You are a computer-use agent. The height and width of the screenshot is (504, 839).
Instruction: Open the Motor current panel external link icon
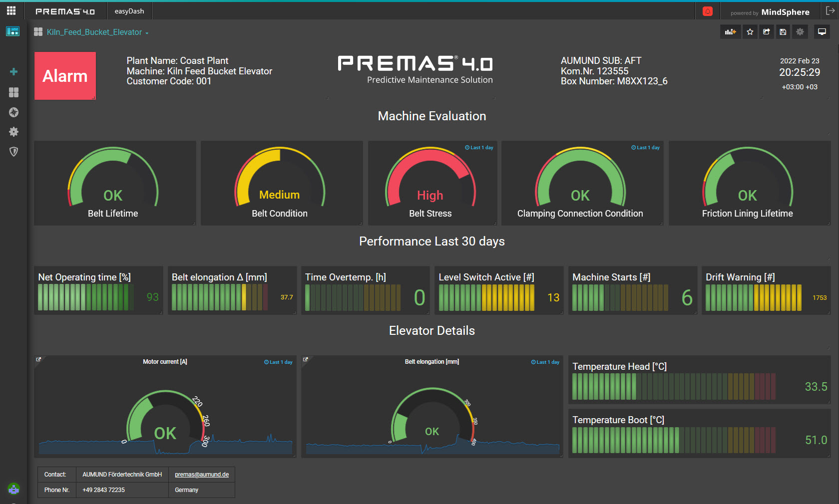click(38, 359)
